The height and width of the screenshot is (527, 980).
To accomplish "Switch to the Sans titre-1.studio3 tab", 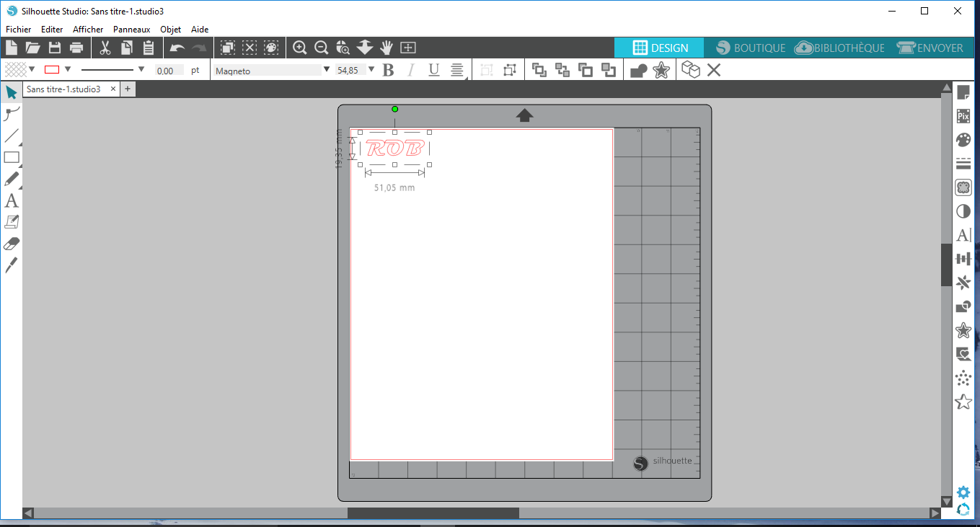I will coord(63,89).
